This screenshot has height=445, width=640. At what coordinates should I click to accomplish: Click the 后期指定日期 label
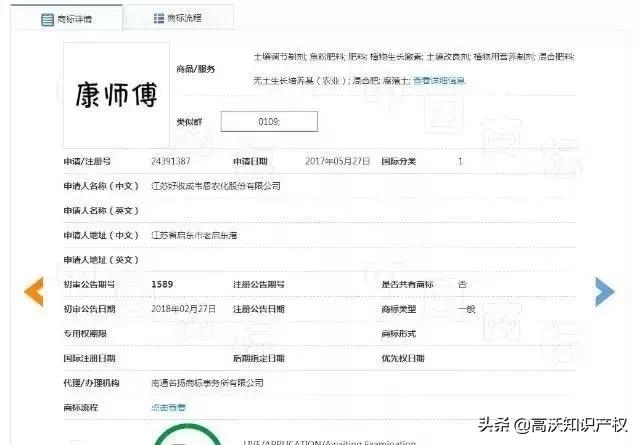click(259, 358)
